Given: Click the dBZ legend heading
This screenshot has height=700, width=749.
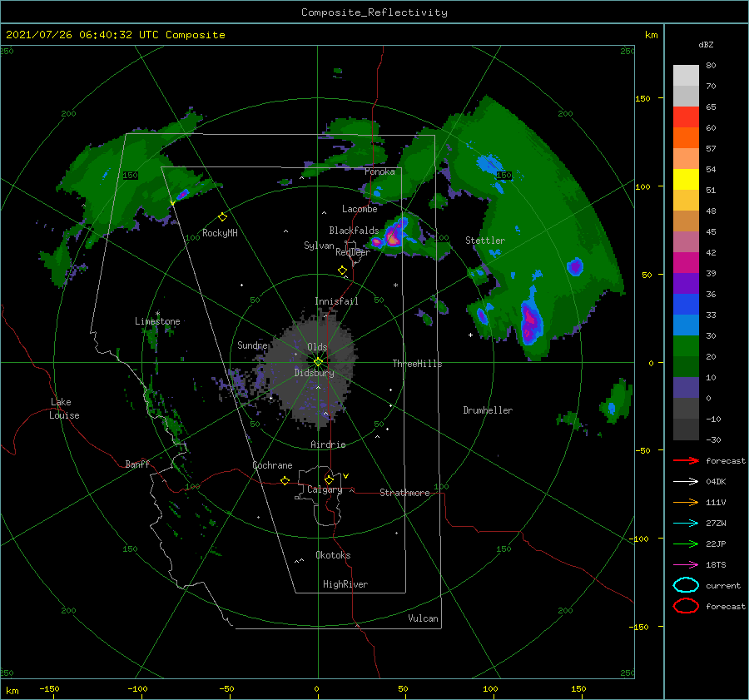Looking at the screenshot, I should pos(706,44).
